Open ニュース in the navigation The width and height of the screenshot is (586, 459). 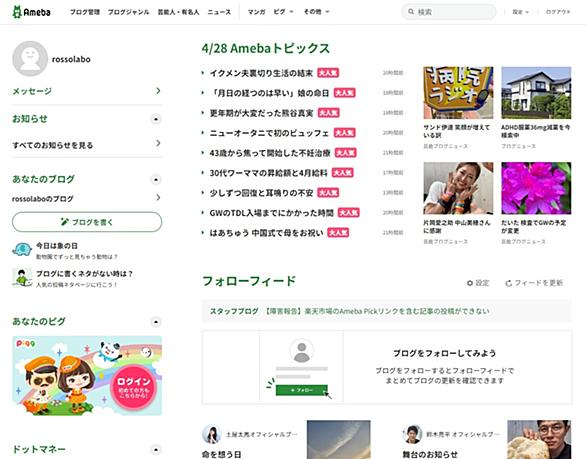(219, 12)
